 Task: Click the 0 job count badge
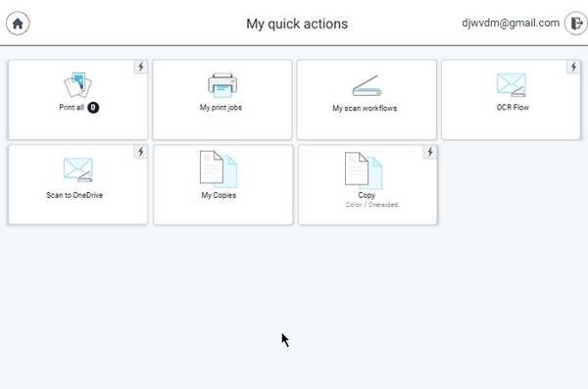point(93,108)
